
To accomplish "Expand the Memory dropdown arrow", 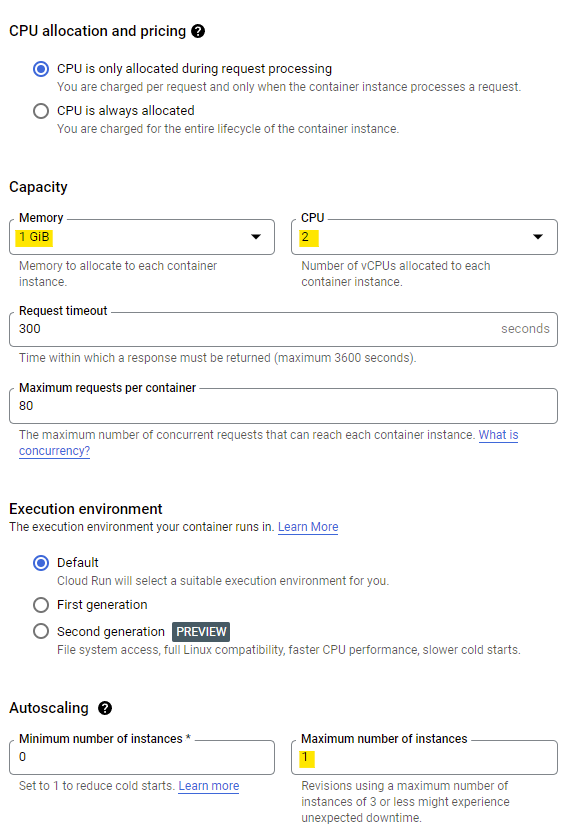I will click(256, 237).
